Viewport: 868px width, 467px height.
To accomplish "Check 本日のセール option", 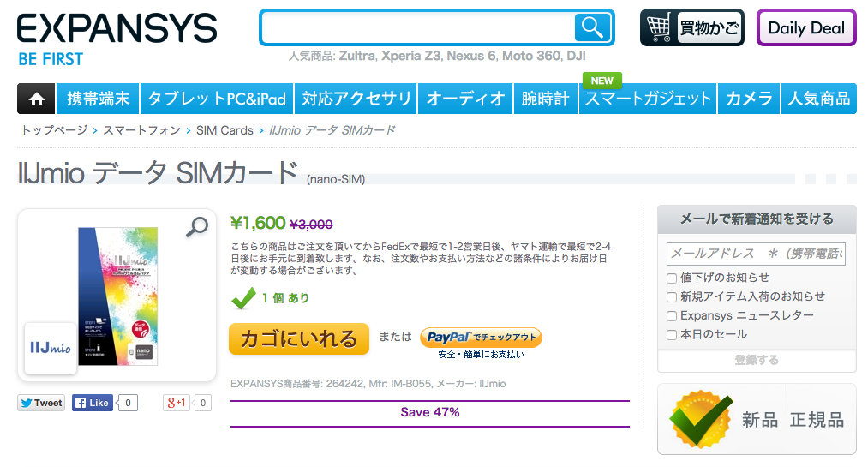I will (672, 335).
